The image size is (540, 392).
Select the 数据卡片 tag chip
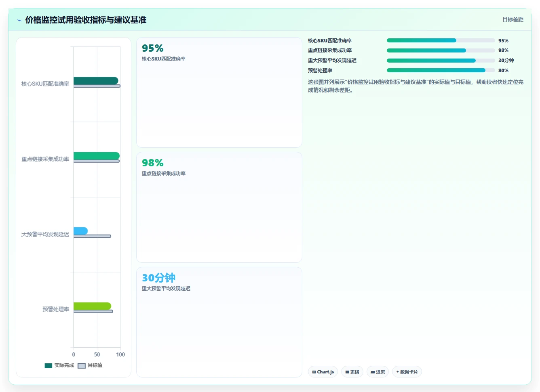pos(407,372)
